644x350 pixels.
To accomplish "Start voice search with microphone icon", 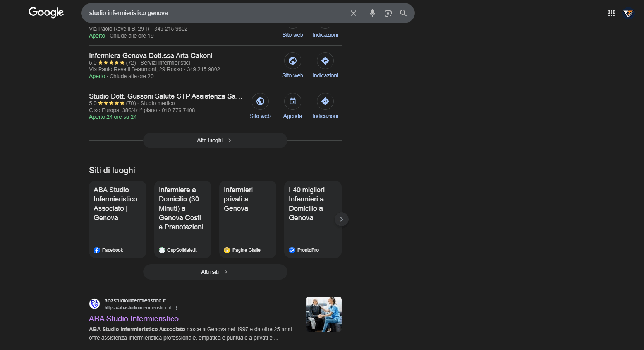I will tap(372, 13).
